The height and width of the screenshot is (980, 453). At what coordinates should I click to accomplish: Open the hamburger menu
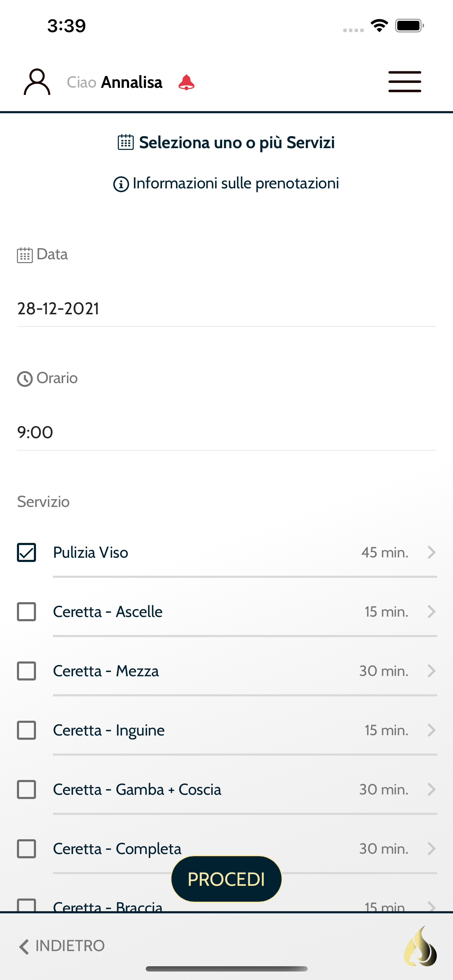pyautogui.click(x=405, y=81)
